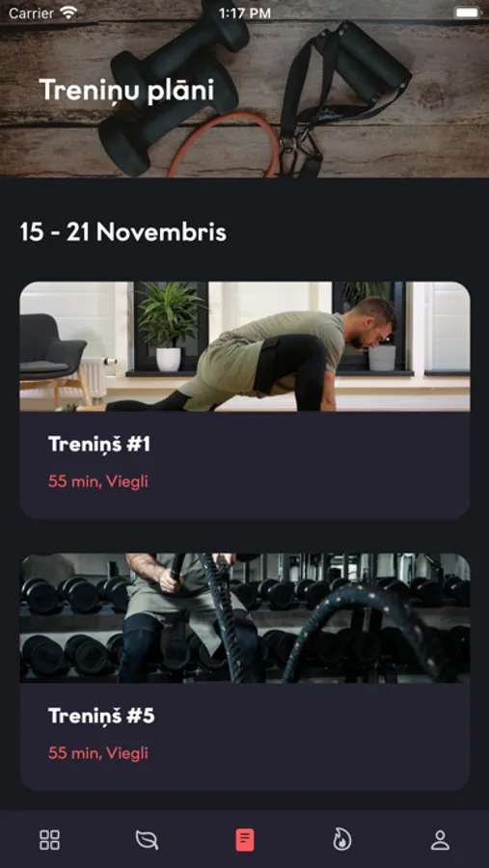The height and width of the screenshot is (868, 489).
Task: Tap "55 min, Viegli" under Treniņš #5
Action: [98, 753]
